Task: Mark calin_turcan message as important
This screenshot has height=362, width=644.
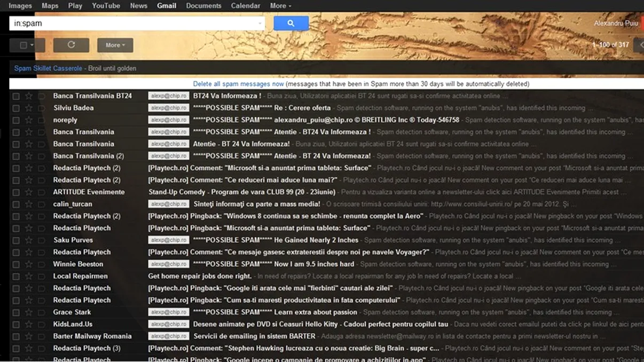Action: (x=42, y=204)
